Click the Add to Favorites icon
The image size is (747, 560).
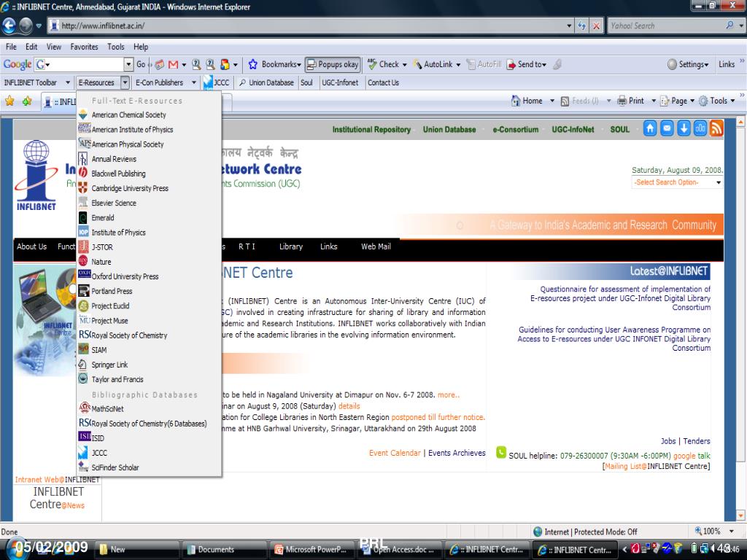coord(27,101)
